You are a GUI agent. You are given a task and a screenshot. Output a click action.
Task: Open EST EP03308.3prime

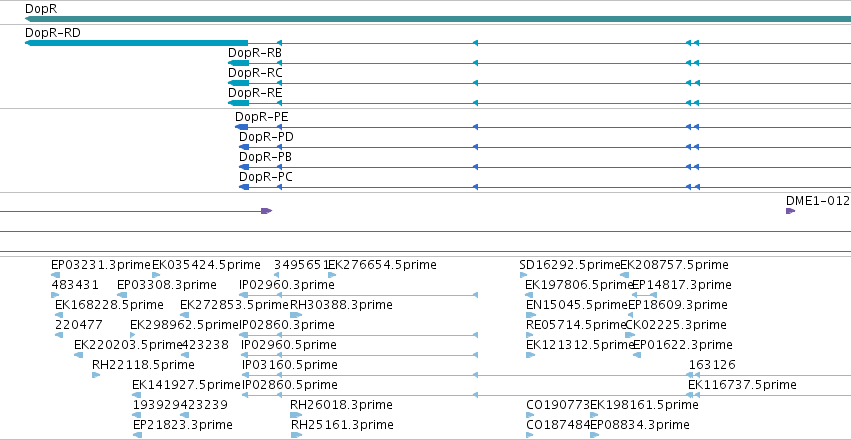[x=167, y=285]
